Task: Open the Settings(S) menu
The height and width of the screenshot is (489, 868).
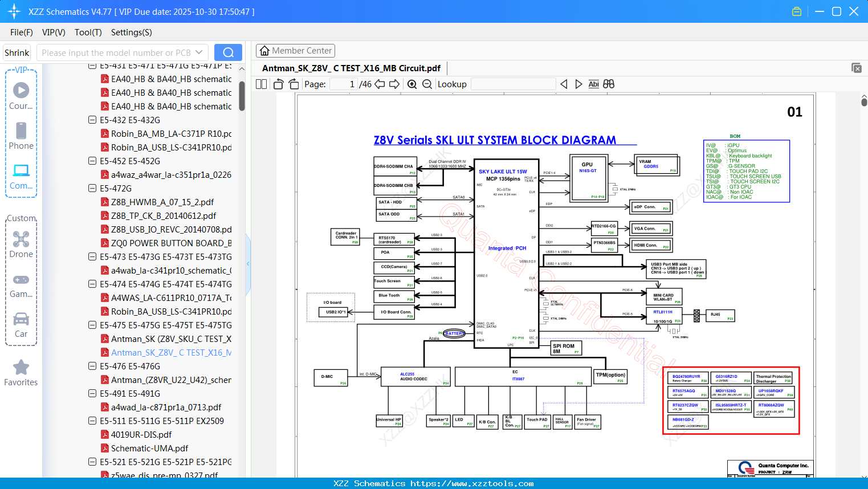Action: coord(132,32)
